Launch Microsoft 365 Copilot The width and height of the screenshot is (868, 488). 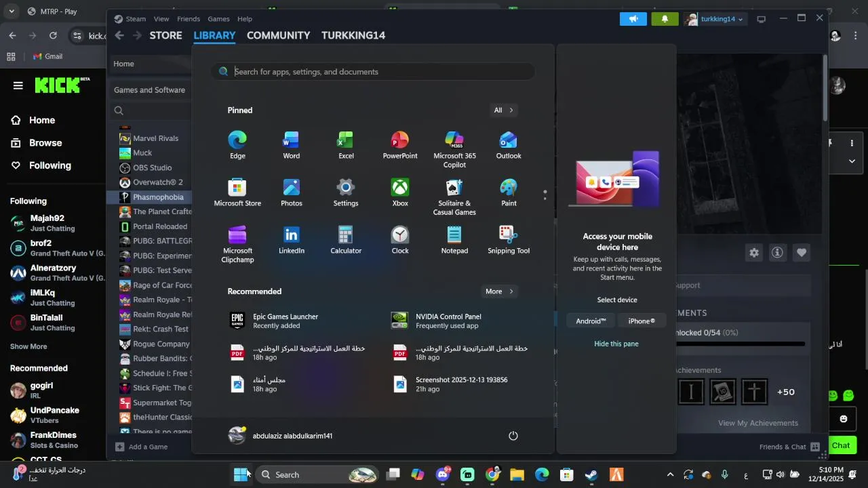click(454, 149)
